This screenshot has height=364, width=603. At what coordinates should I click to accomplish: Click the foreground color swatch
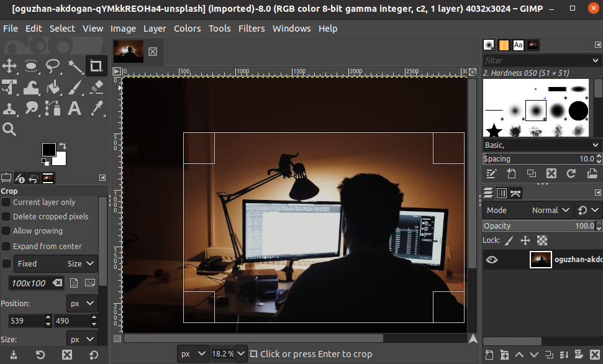click(50, 148)
